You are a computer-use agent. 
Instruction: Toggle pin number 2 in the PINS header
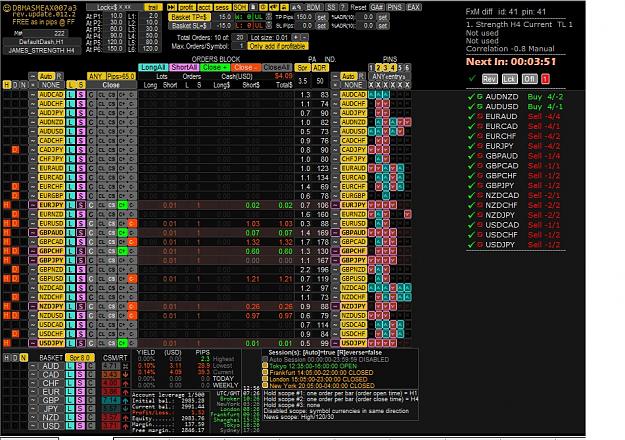(378, 68)
